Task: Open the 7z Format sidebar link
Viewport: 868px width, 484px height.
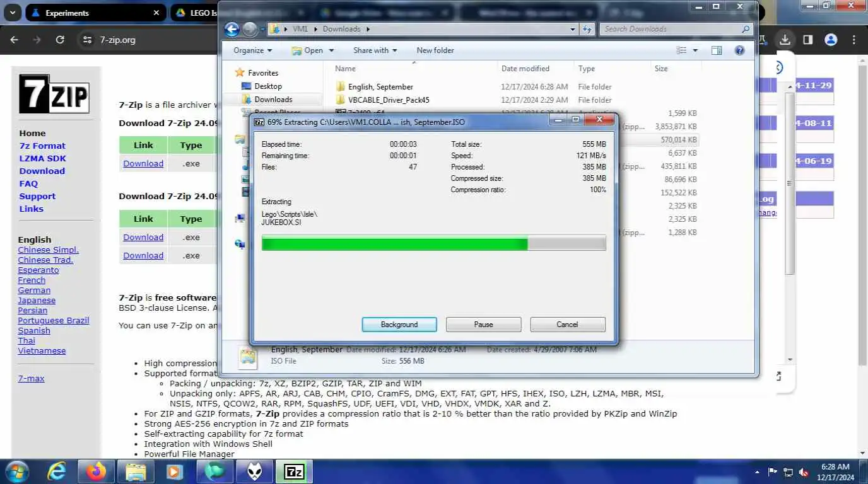Action: pyautogui.click(x=42, y=146)
